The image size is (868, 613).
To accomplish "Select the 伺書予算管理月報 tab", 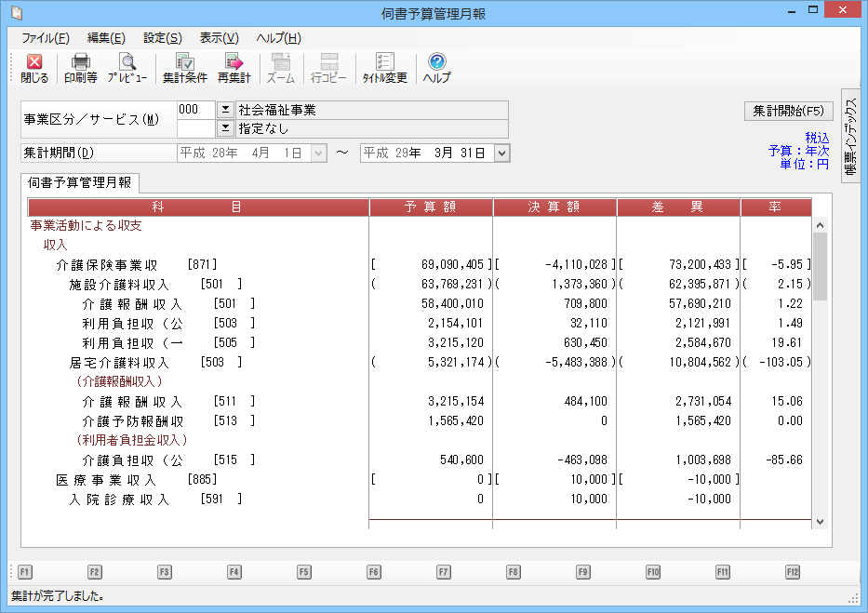I will 79,182.
